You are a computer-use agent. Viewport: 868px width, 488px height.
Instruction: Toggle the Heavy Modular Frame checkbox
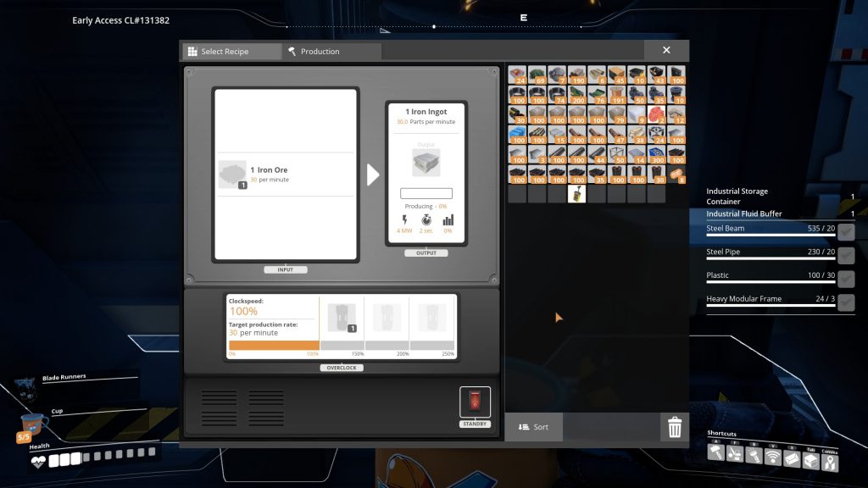(x=845, y=302)
